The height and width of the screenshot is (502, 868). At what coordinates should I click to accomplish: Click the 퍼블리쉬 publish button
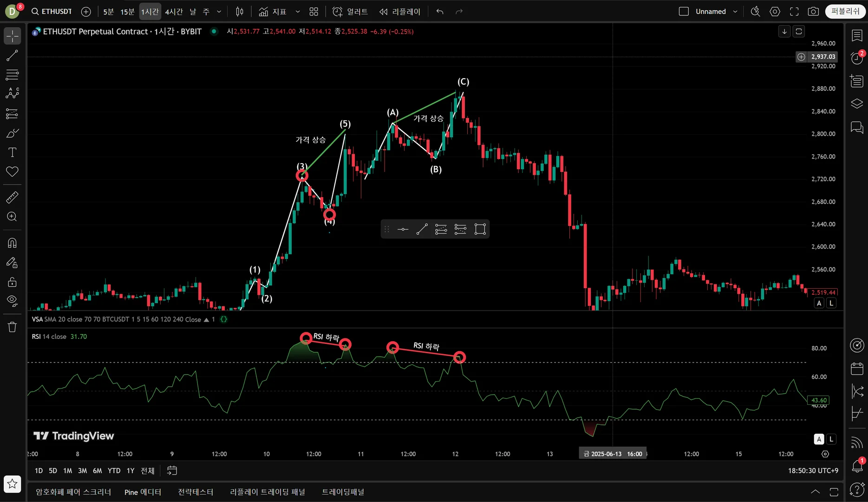845,12
